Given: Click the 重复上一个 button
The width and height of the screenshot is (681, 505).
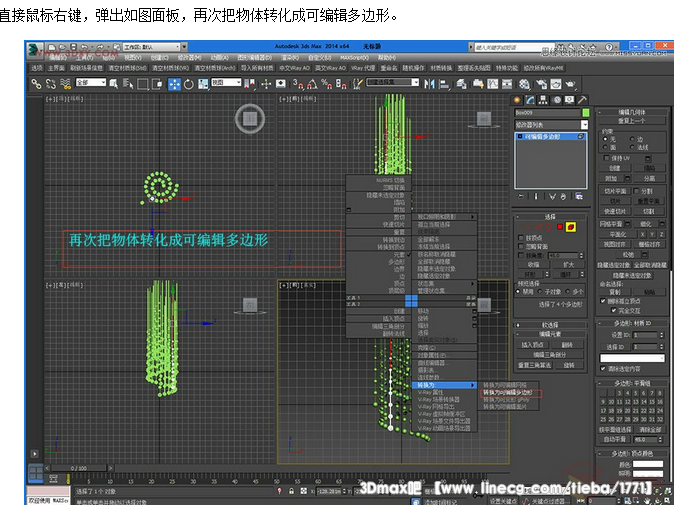Looking at the screenshot, I should tap(632, 121).
